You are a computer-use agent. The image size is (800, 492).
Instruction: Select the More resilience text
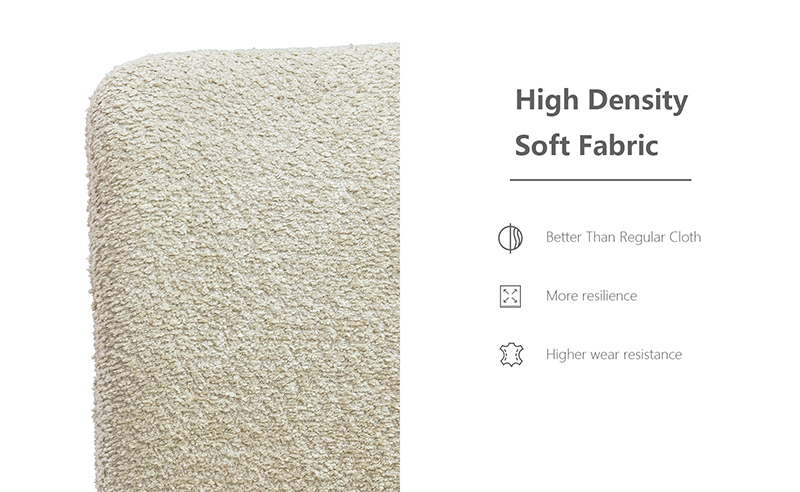click(x=591, y=296)
